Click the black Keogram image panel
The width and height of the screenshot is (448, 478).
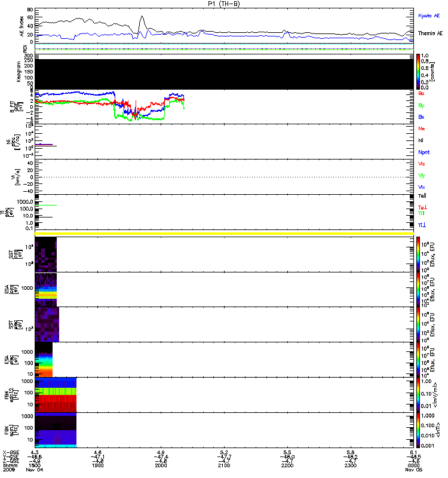[225, 74]
